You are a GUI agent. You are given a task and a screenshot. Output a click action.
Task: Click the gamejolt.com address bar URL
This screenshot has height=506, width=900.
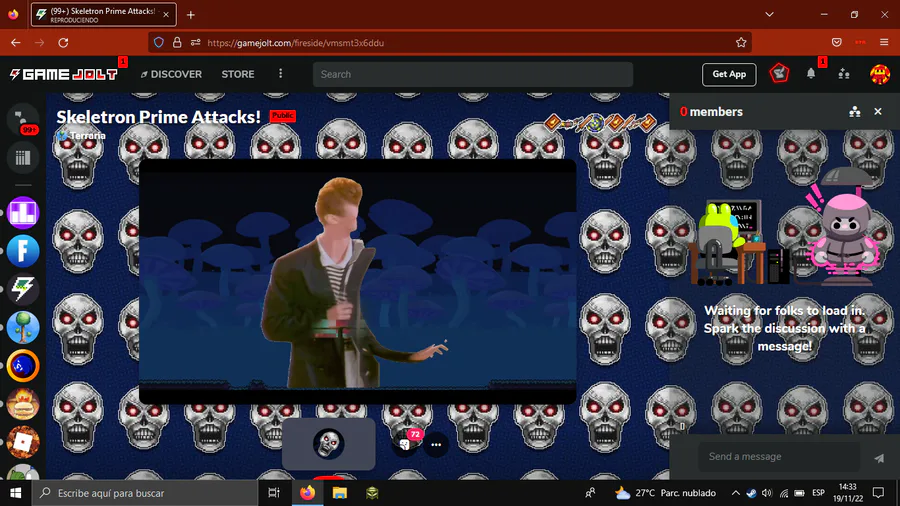[296, 43]
